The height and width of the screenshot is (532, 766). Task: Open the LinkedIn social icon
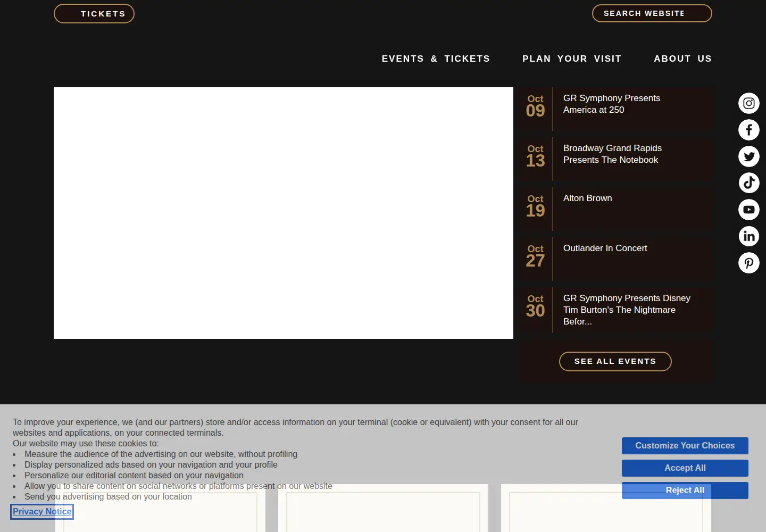(749, 236)
